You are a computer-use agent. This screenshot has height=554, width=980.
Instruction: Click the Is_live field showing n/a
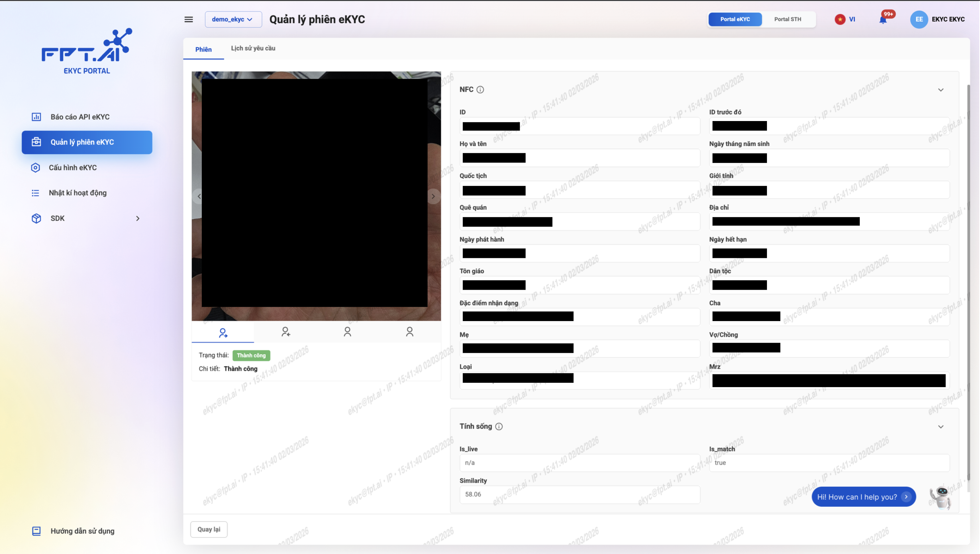580,463
